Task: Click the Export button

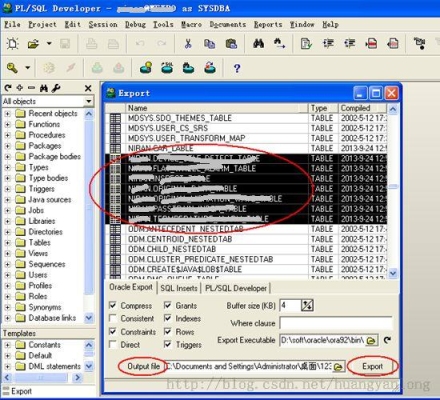Action: [x=372, y=366]
